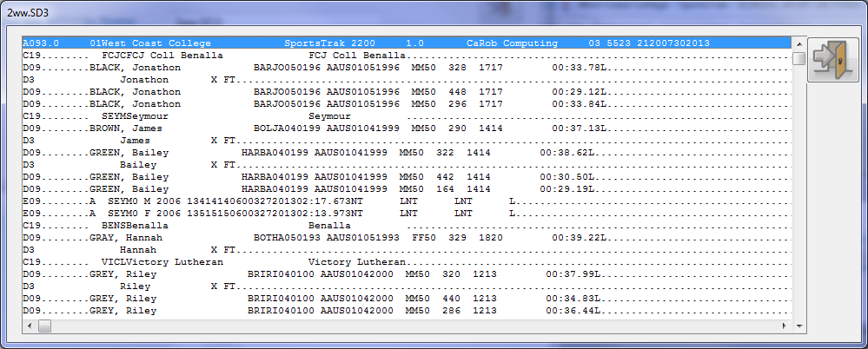Click the horizontal scrollbar left arrow
The image size is (868, 349).
[29, 326]
